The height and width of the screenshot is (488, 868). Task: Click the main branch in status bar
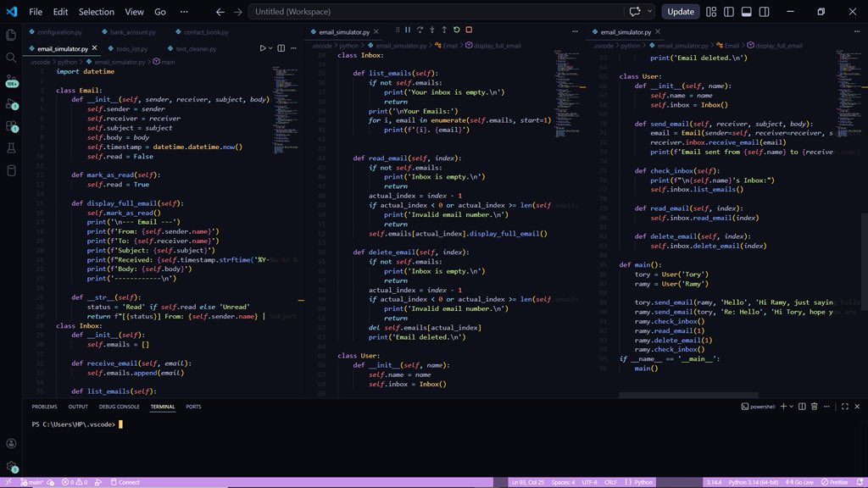(33, 482)
